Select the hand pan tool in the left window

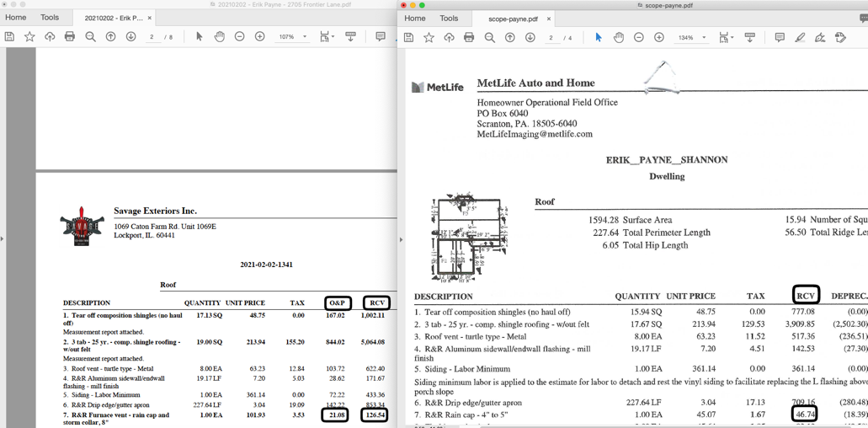click(x=220, y=37)
